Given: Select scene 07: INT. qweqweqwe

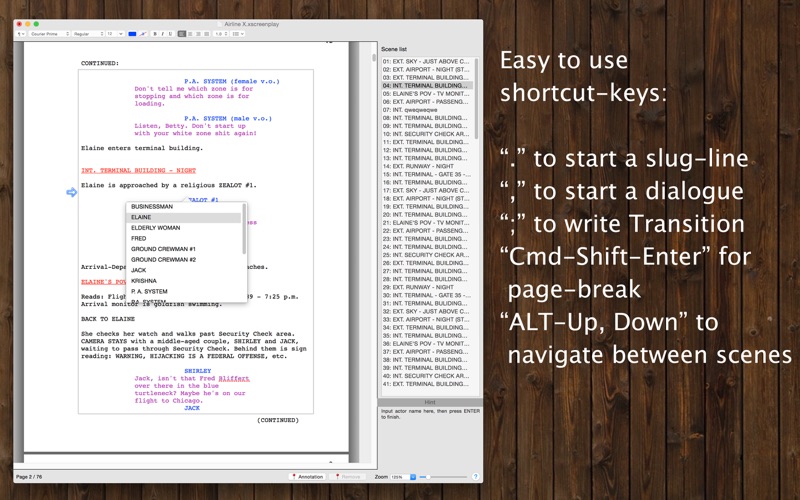Looking at the screenshot, I should click(x=426, y=110).
